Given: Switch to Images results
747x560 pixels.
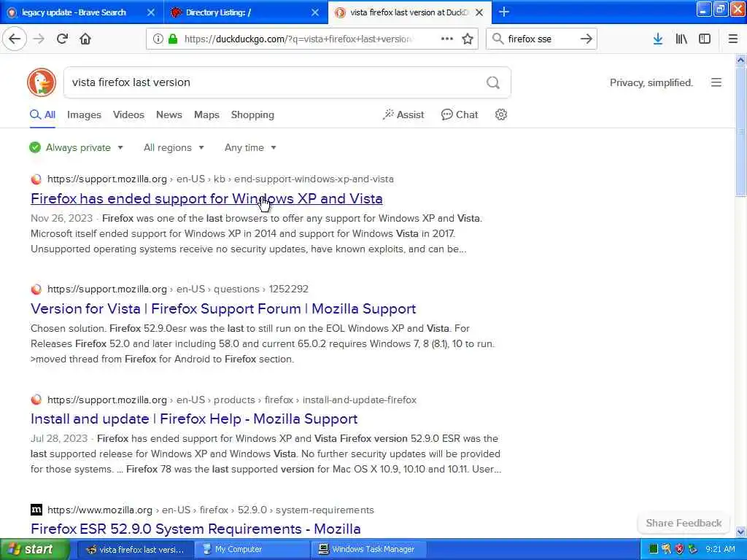Looking at the screenshot, I should pos(84,114).
